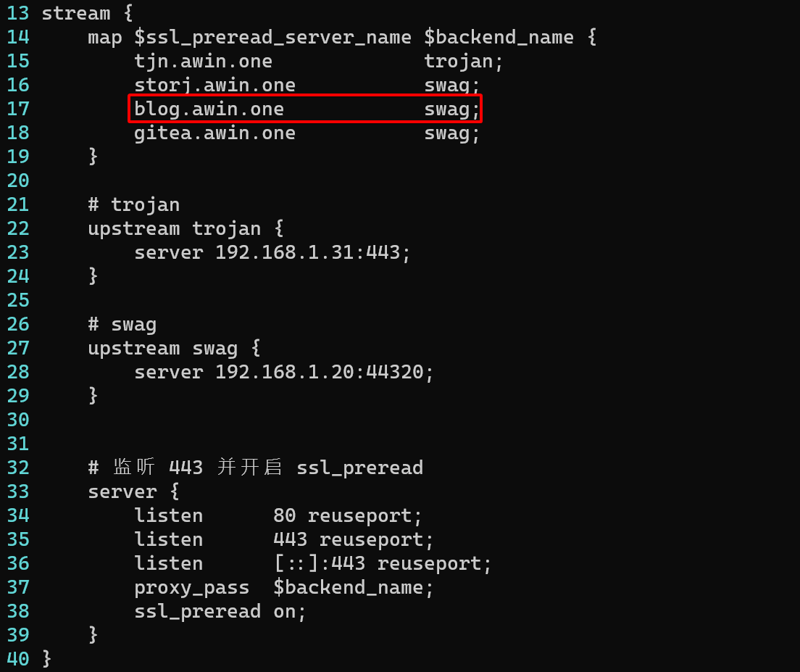The image size is (800, 672).
Task: Click the highlighted blog.awin.one line
Action: (x=305, y=109)
